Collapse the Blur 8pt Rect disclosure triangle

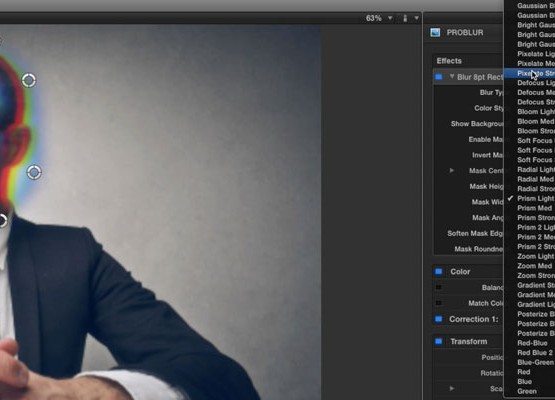pos(452,76)
